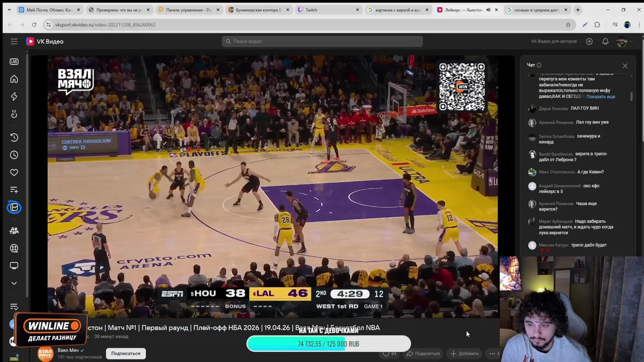Screen dimensions: 644x362
Task: Open the browser extensions puzzle icon
Action: point(597,25)
